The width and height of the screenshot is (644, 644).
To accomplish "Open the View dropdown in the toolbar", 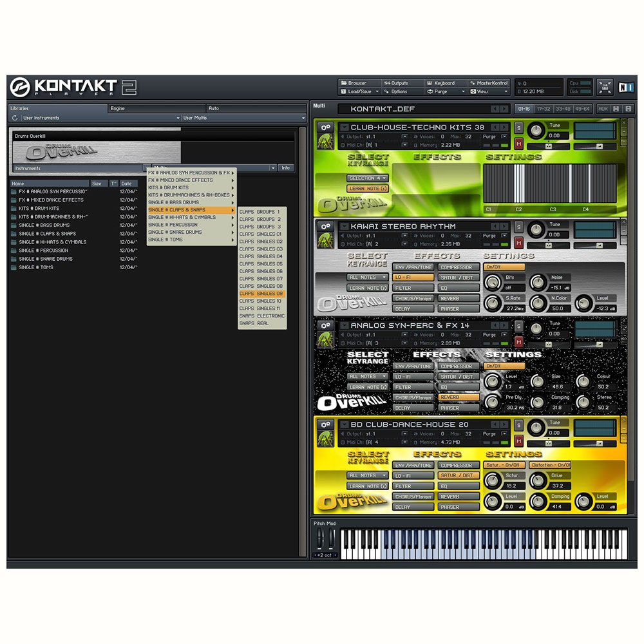I will click(x=489, y=91).
